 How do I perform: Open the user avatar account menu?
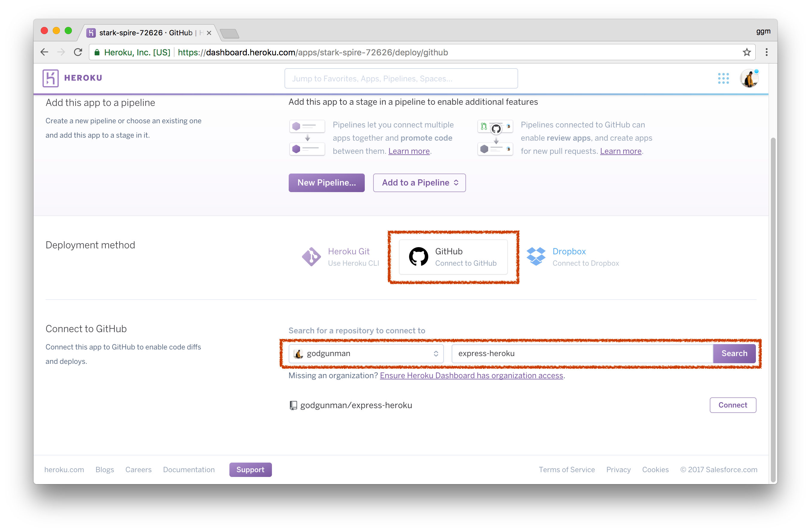(749, 78)
